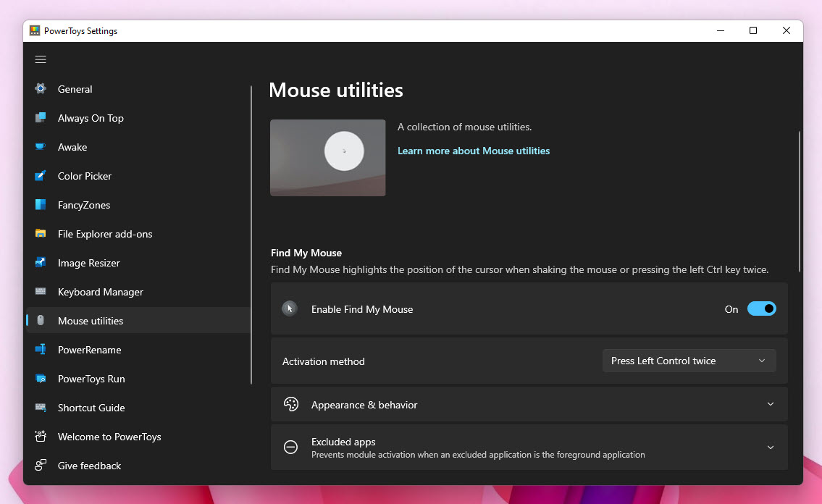The width and height of the screenshot is (822, 504).
Task: Open Learn more about Mouse utilities link
Action: (x=474, y=151)
